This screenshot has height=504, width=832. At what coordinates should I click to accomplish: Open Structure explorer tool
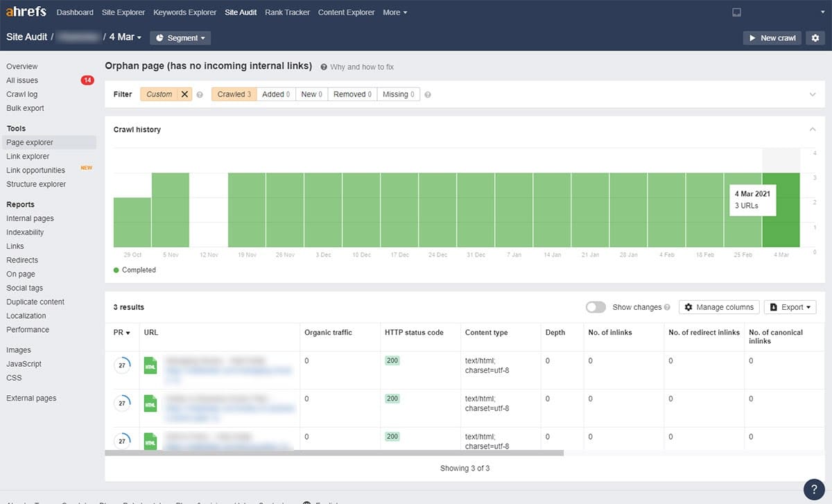tap(36, 184)
